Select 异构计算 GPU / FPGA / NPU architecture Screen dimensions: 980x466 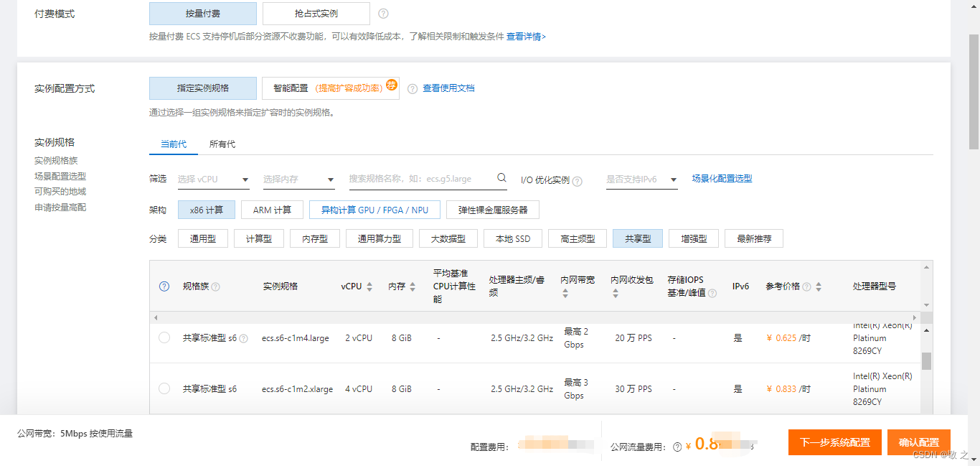pyautogui.click(x=374, y=210)
